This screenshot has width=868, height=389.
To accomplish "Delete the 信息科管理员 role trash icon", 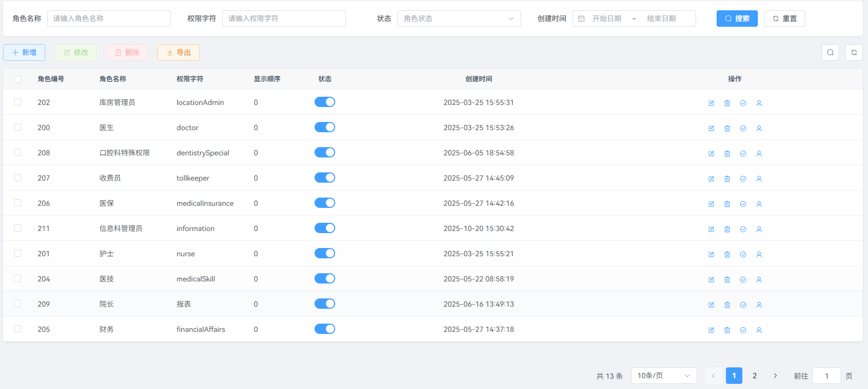I will [x=727, y=229].
